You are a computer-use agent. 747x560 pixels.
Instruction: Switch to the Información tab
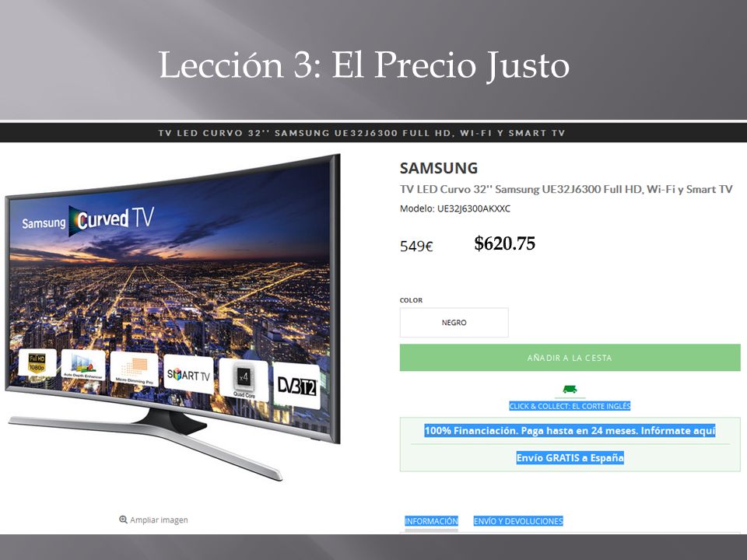431,521
